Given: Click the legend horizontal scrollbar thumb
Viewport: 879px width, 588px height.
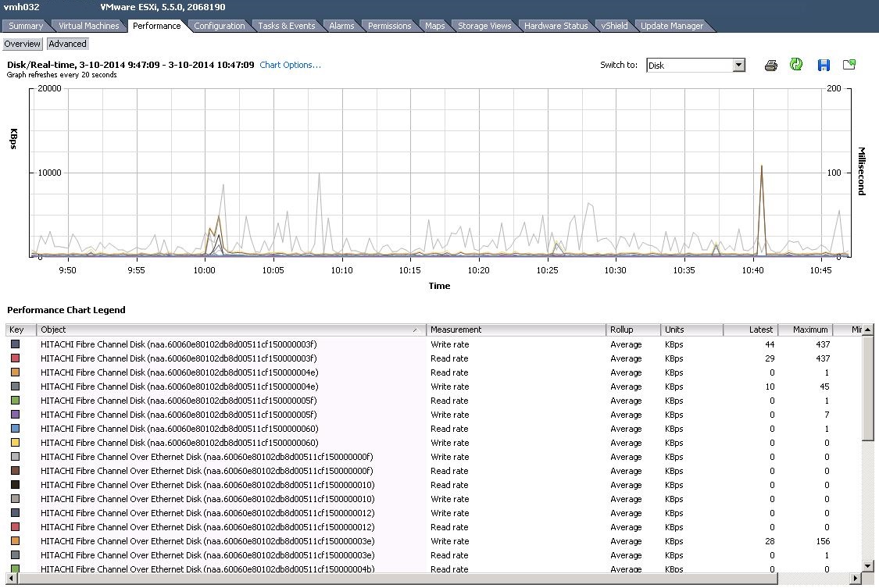Looking at the screenshot, I should coord(397,578).
